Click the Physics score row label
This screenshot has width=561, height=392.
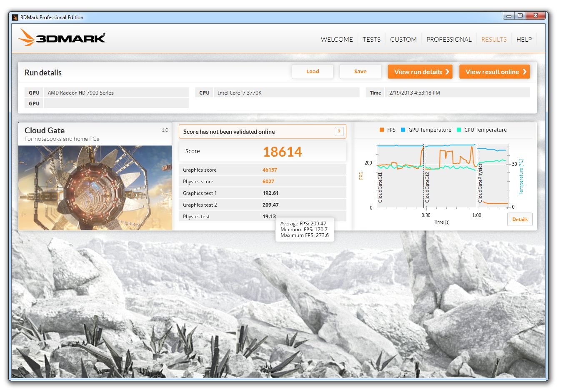pyautogui.click(x=198, y=182)
